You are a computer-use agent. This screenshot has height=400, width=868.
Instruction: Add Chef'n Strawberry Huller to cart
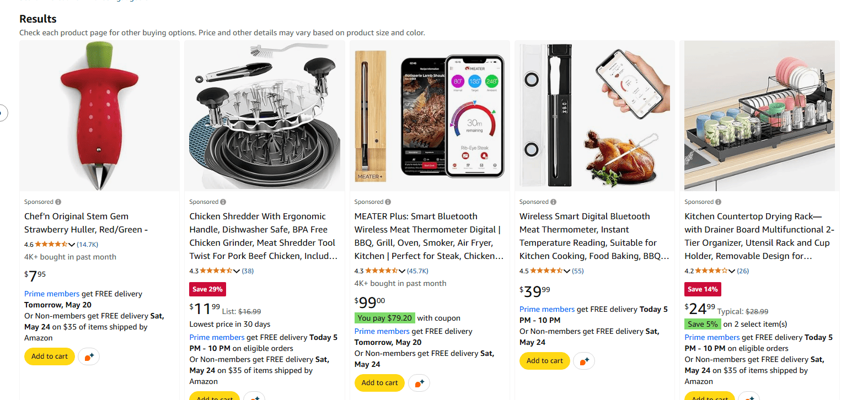click(50, 356)
